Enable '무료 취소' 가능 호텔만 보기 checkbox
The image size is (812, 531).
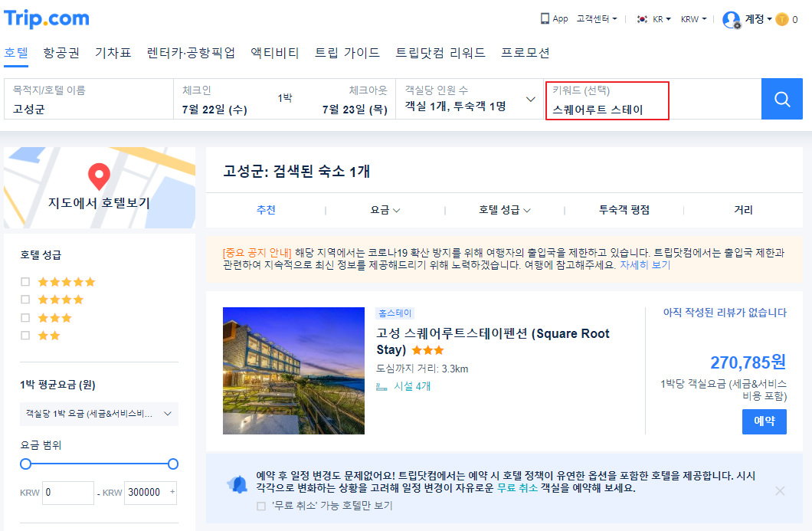point(261,506)
